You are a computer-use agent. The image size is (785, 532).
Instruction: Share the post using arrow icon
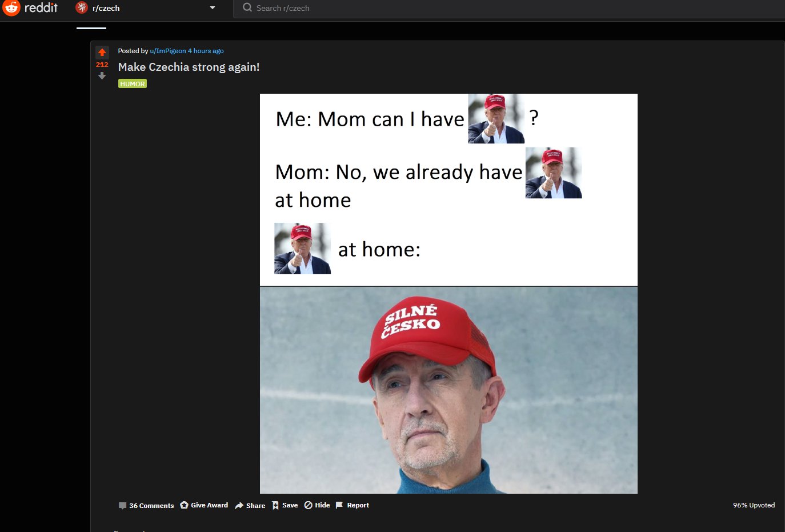[x=239, y=506]
